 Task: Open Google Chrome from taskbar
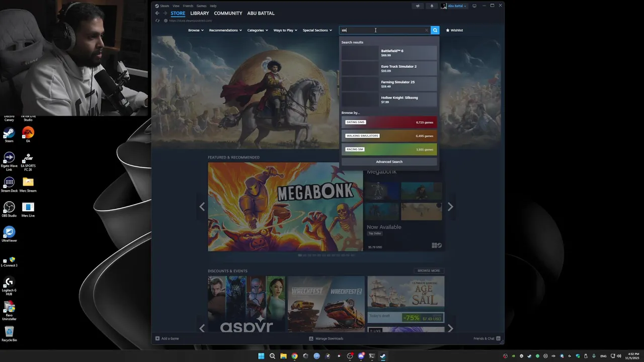click(x=294, y=356)
